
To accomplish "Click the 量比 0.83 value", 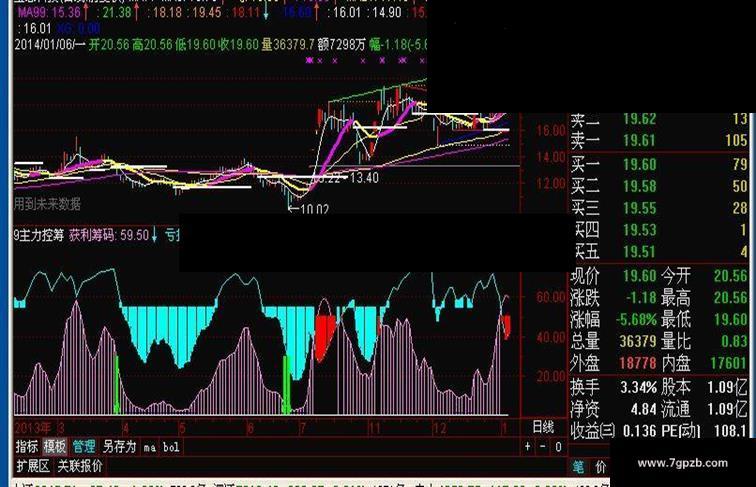I will (734, 341).
